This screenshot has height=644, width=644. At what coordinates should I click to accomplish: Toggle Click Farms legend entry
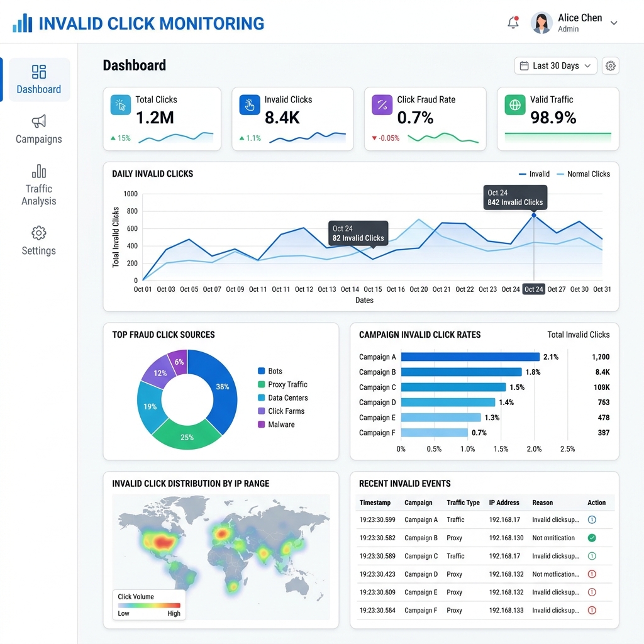[x=281, y=411]
